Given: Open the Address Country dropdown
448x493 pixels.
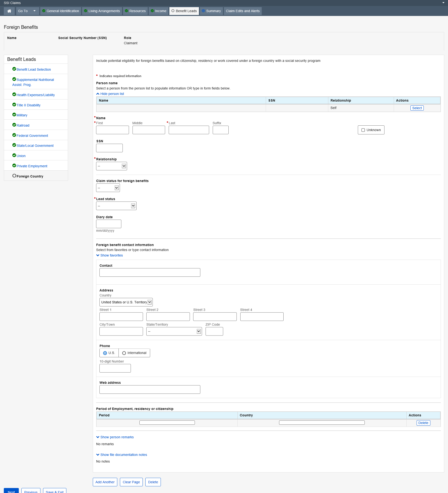Looking at the screenshot, I should click(126, 302).
